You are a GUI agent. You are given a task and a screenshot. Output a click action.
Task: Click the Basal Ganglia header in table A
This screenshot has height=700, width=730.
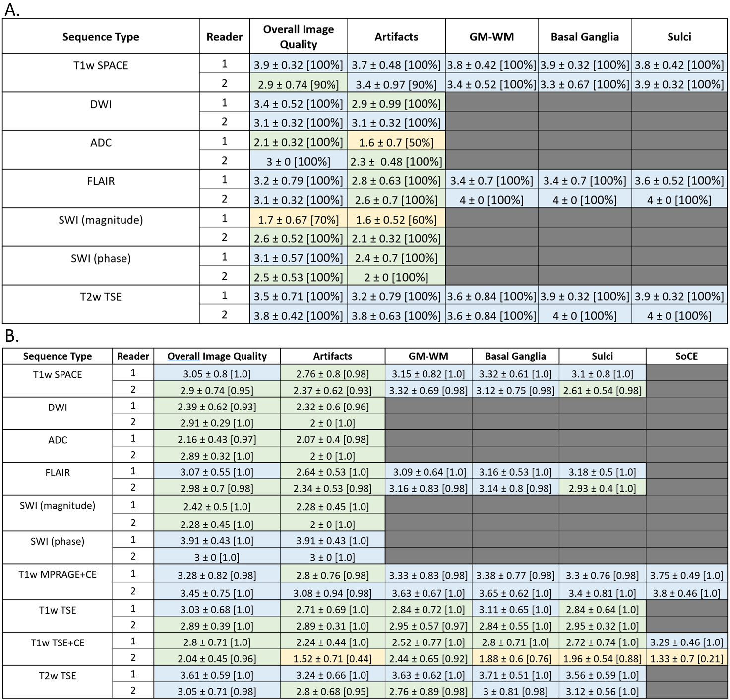(585, 37)
